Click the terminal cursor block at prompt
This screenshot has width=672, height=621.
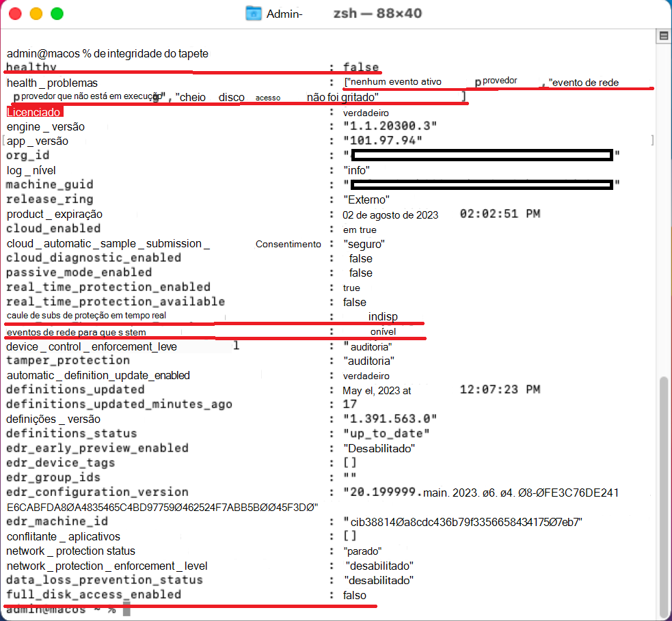pyautogui.click(x=126, y=609)
